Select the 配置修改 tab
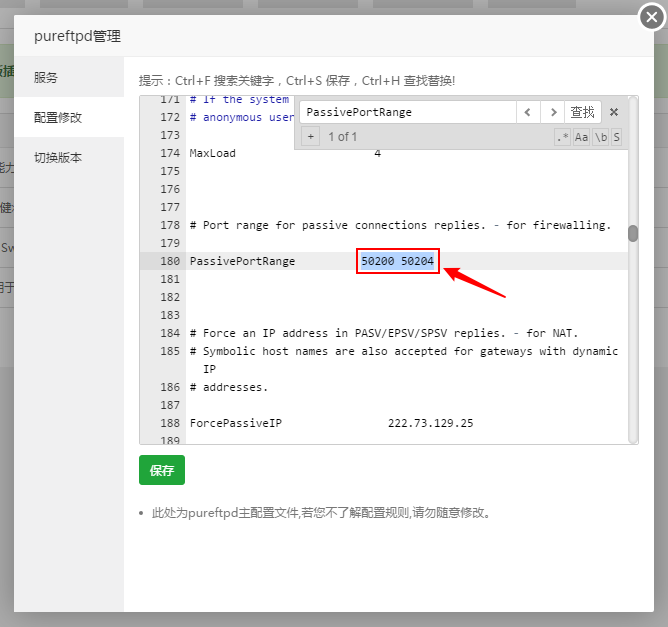This screenshot has width=668, height=627. click(x=58, y=117)
